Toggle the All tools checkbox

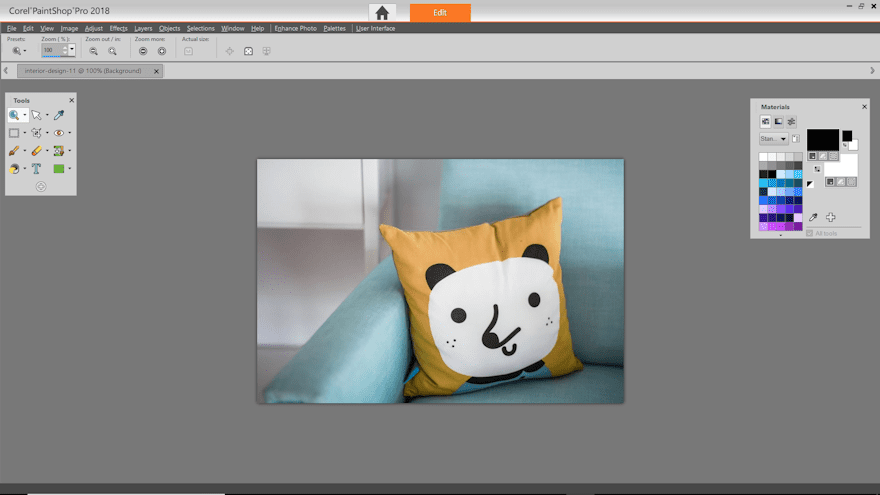tap(811, 233)
